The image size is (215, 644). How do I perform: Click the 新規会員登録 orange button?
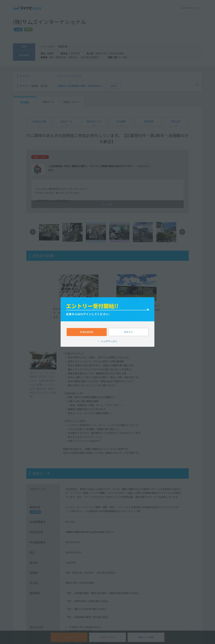click(87, 332)
